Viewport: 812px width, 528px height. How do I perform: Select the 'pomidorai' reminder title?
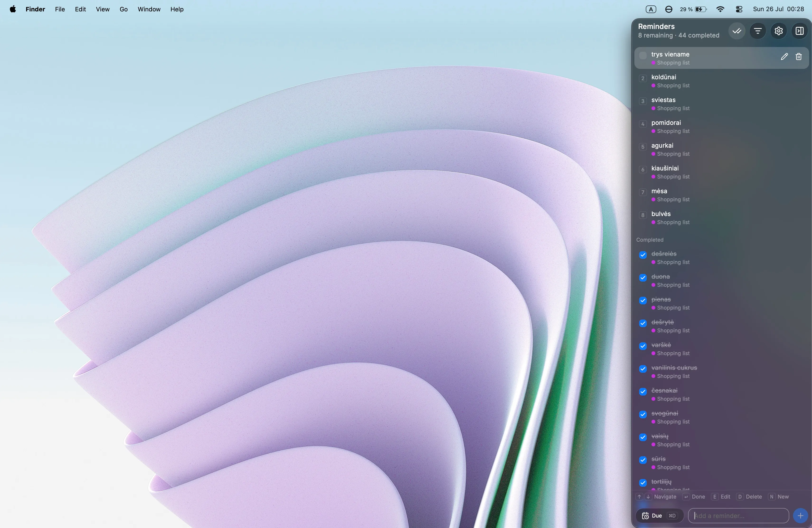(666, 123)
